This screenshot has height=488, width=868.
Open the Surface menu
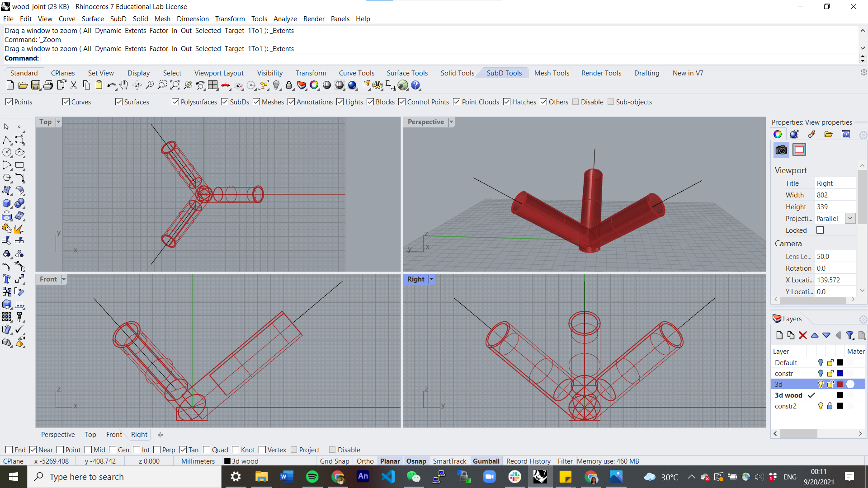93,19
